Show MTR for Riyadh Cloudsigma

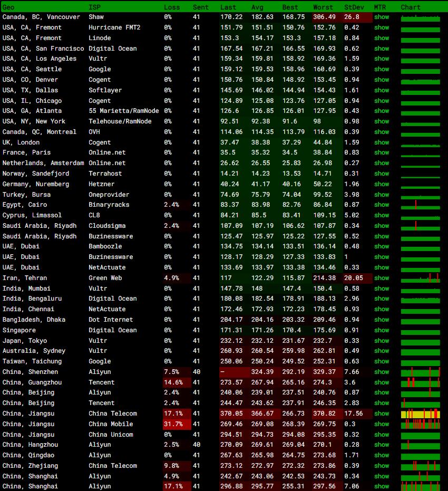click(382, 226)
